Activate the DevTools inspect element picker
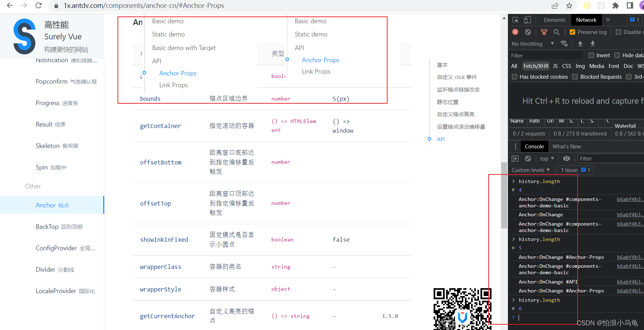This screenshot has height=330, width=644. pyautogui.click(x=515, y=20)
